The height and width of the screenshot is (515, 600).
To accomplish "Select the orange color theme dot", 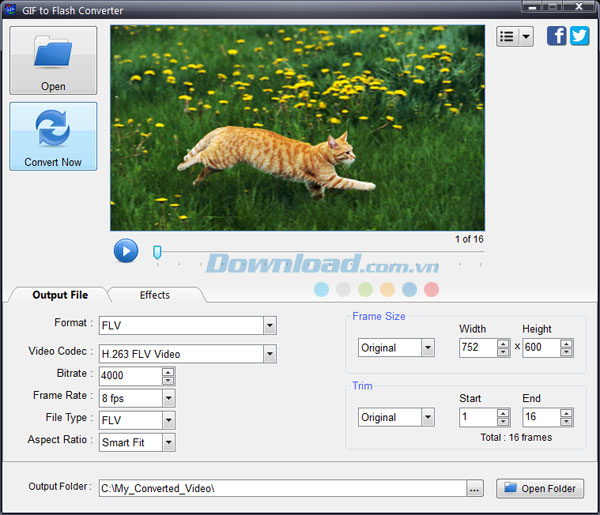I will (387, 289).
